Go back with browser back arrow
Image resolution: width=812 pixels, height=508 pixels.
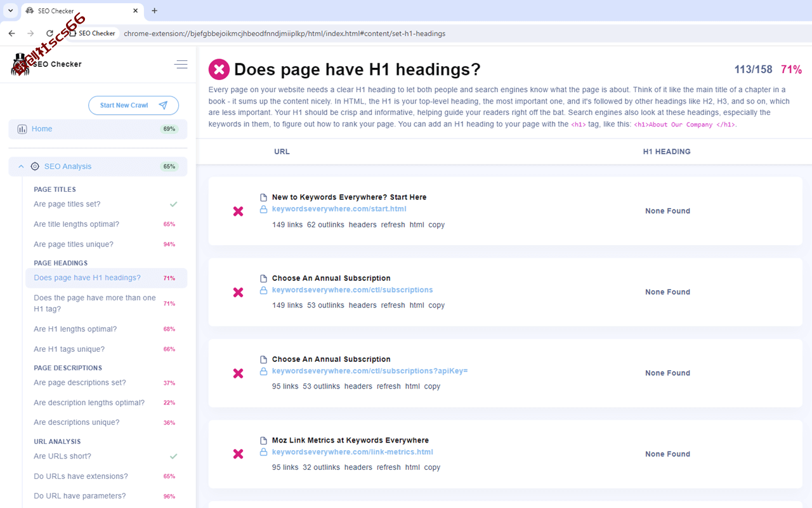[x=11, y=33]
